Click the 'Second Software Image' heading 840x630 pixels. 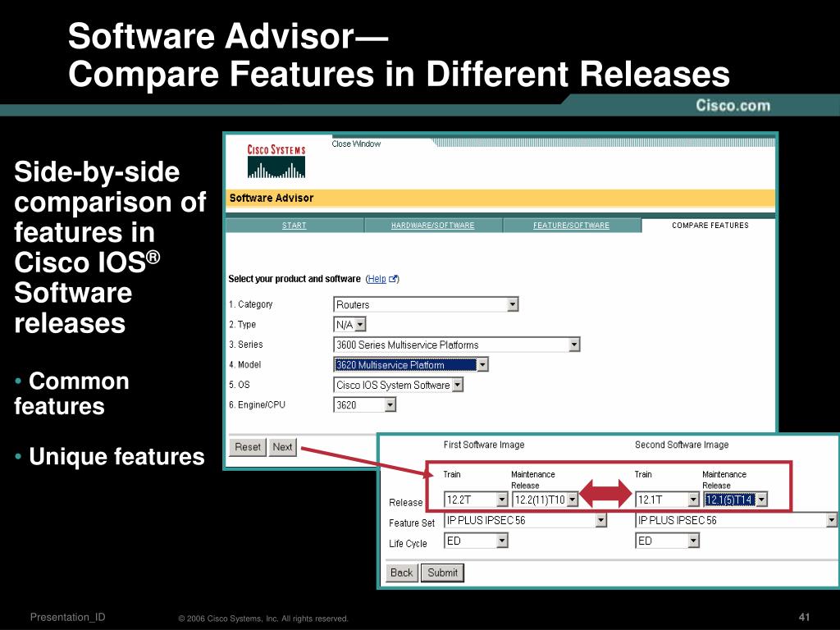[682, 445]
